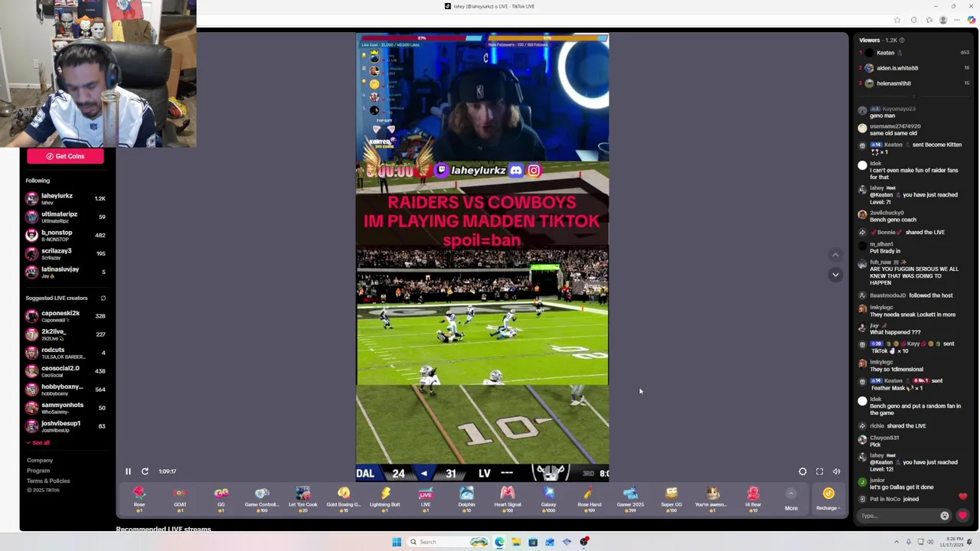The height and width of the screenshot is (551, 980).
Task: Open the Windows notification bell
Action: pos(969,542)
